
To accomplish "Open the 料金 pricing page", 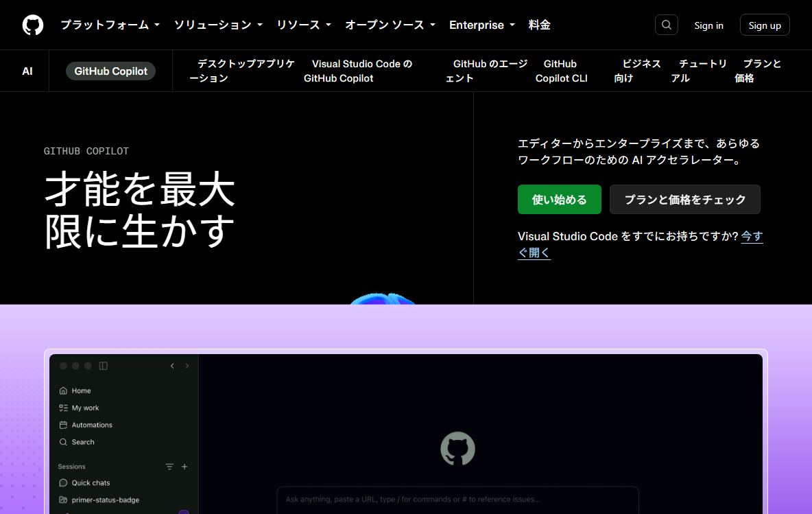I will pos(539,25).
